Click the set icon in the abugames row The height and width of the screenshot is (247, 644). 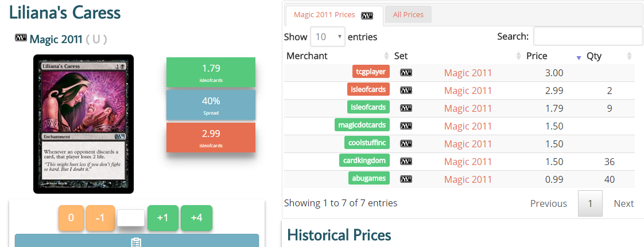click(x=406, y=179)
